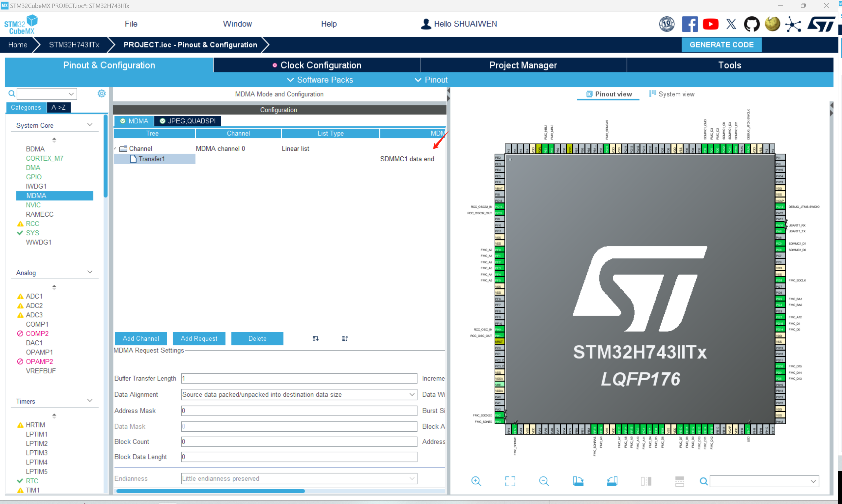Viewport: 842px width, 504px height.
Task: Click the globe update icon
Action: coord(772,24)
